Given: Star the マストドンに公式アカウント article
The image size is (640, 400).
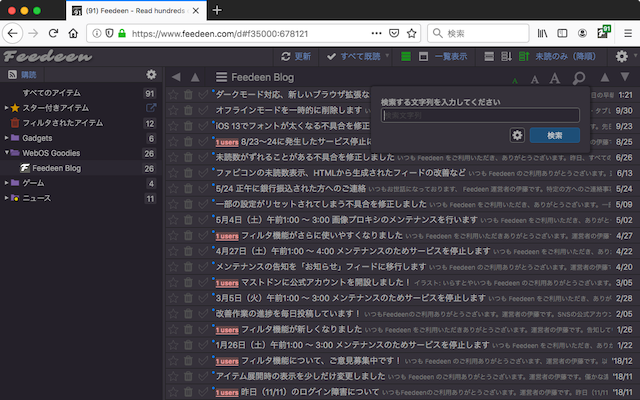Looking at the screenshot, I should [x=173, y=282].
